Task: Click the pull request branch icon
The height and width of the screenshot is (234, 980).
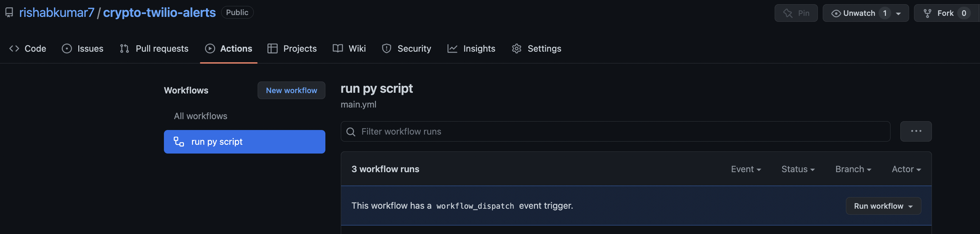Action: click(124, 48)
